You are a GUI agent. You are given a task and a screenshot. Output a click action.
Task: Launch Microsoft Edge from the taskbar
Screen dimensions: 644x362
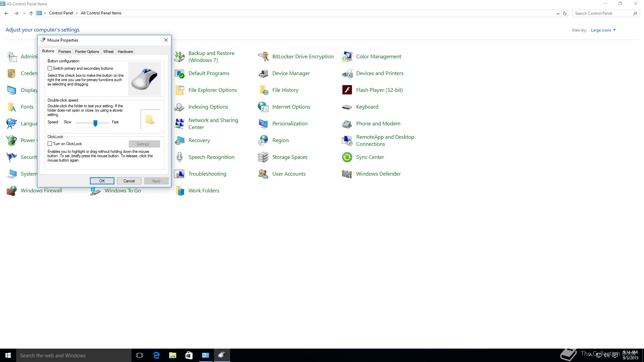click(156, 355)
